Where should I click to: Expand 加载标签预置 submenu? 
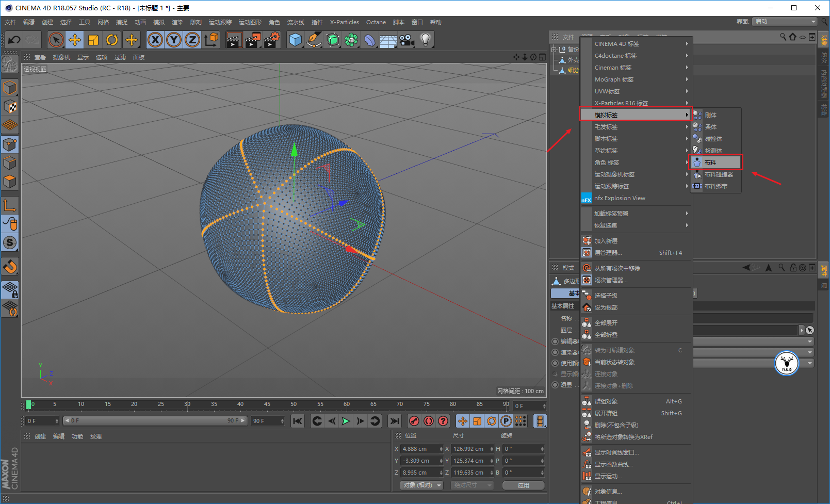tap(636, 214)
